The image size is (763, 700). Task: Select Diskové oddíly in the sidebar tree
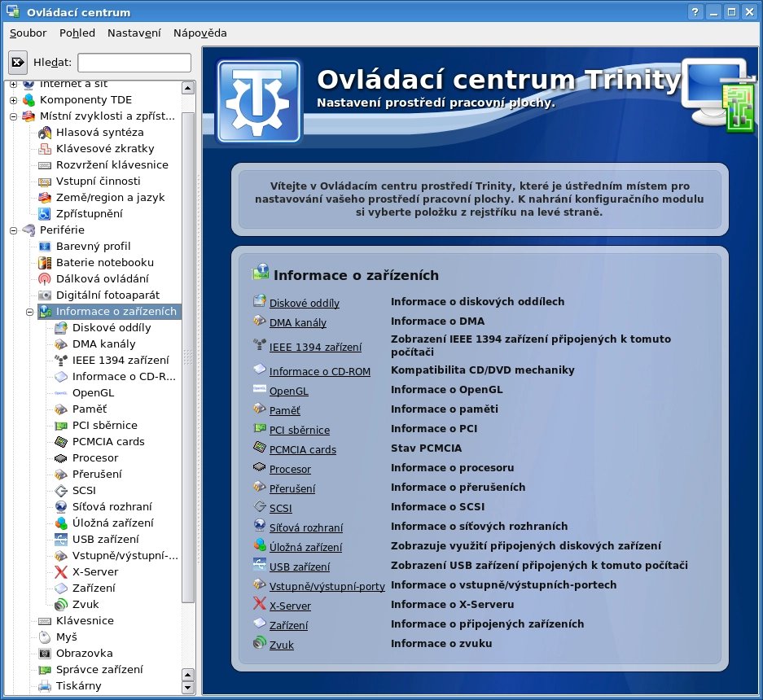[x=112, y=328]
